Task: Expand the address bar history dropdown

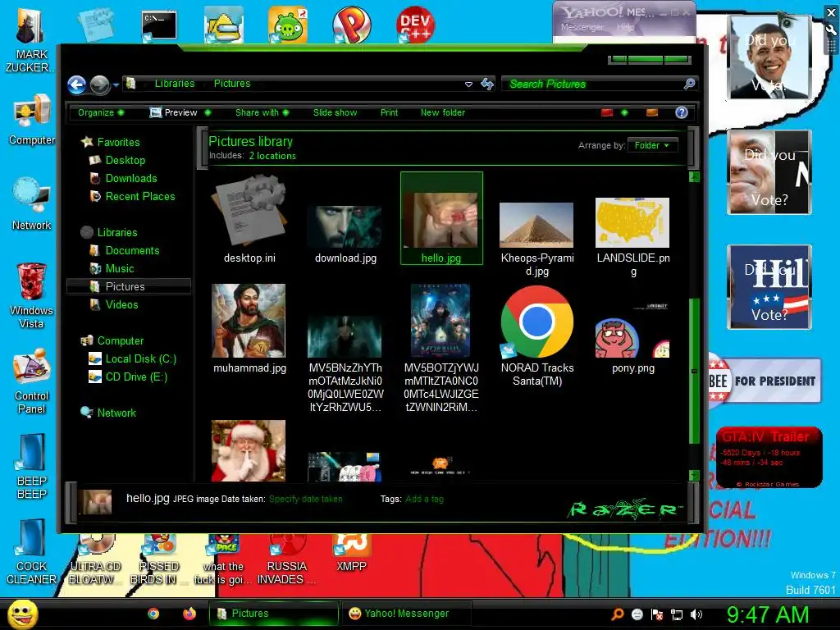Action: (468, 84)
